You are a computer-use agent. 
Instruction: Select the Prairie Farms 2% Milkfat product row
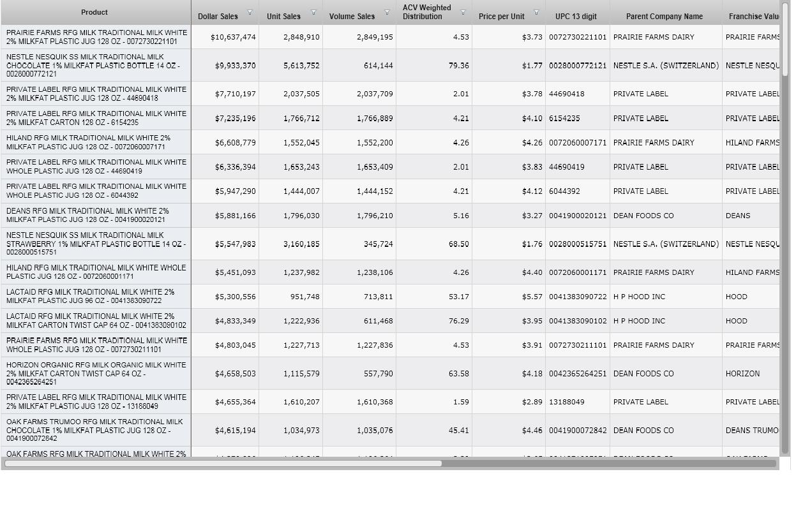click(96, 37)
